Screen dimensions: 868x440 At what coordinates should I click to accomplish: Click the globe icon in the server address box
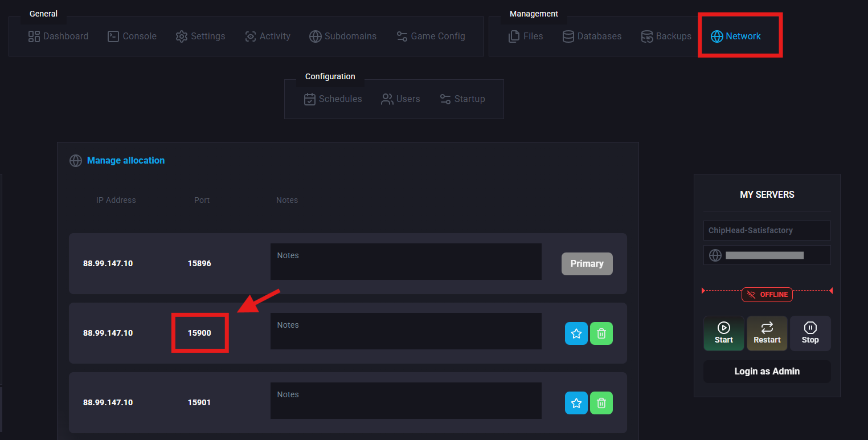715,255
